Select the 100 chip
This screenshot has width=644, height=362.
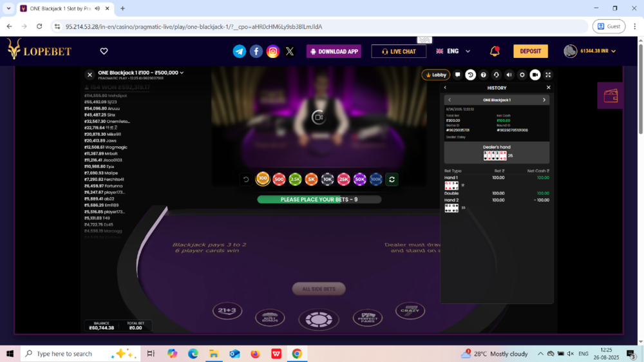(263, 178)
